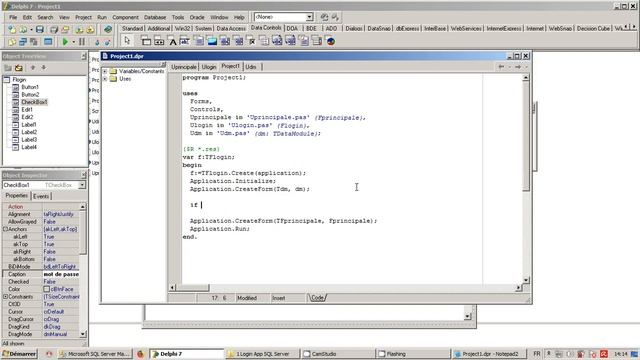The height and width of the screenshot is (360, 640).
Task: Select the DBChart component icon
Action: [331, 41]
